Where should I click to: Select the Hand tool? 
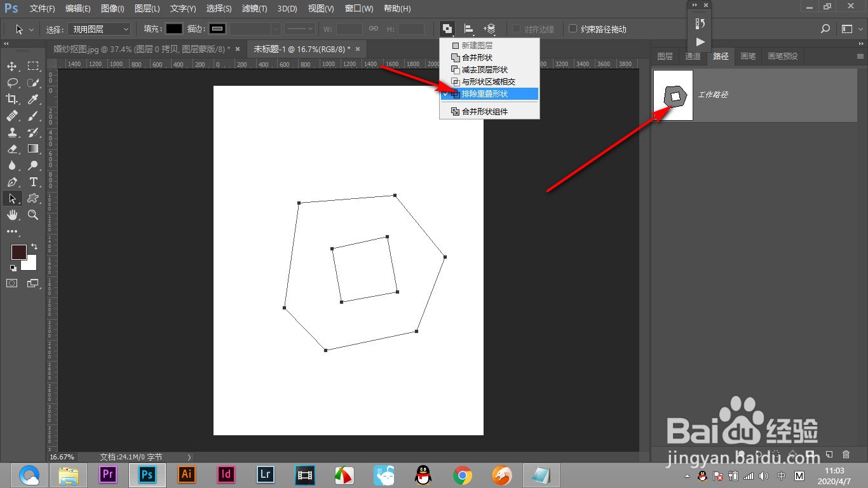(x=12, y=215)
